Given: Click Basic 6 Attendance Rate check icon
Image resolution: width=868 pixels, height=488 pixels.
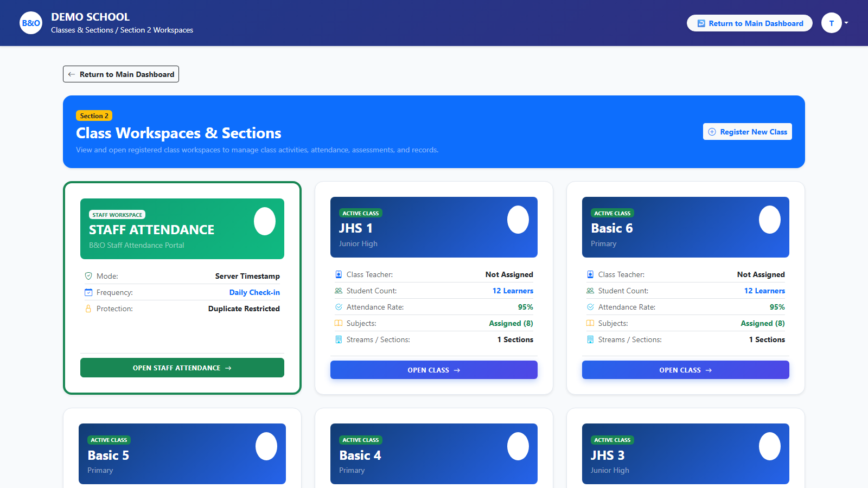Looking at the screenshot, I should tap(590, 307).
